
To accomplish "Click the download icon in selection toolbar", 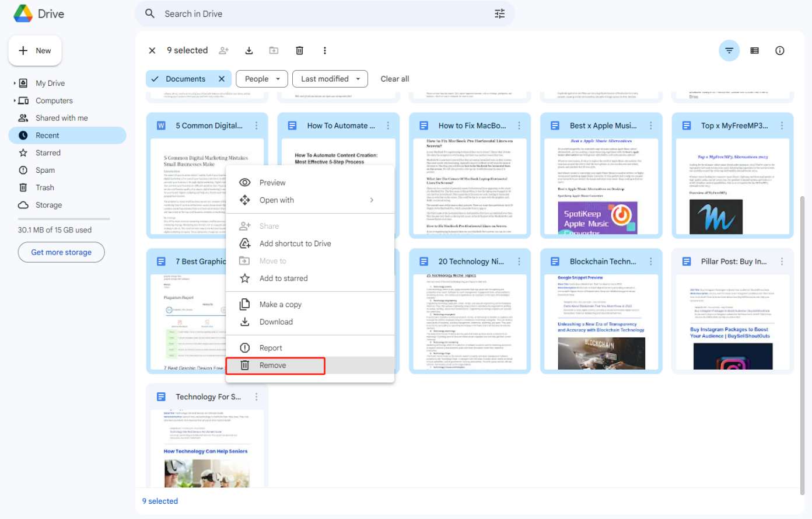I will (x=249, y=51).
